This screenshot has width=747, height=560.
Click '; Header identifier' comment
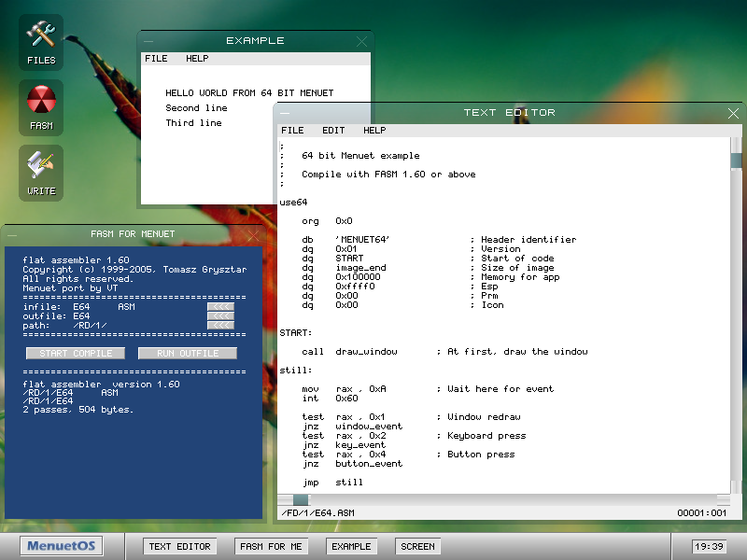tap(523, 240)
